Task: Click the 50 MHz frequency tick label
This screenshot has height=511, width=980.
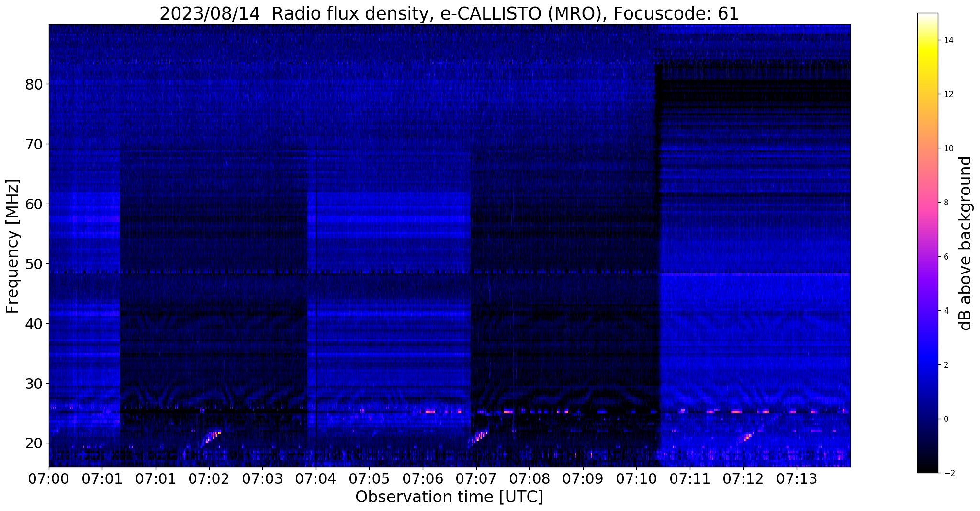Action: click(x=34, y=264)
